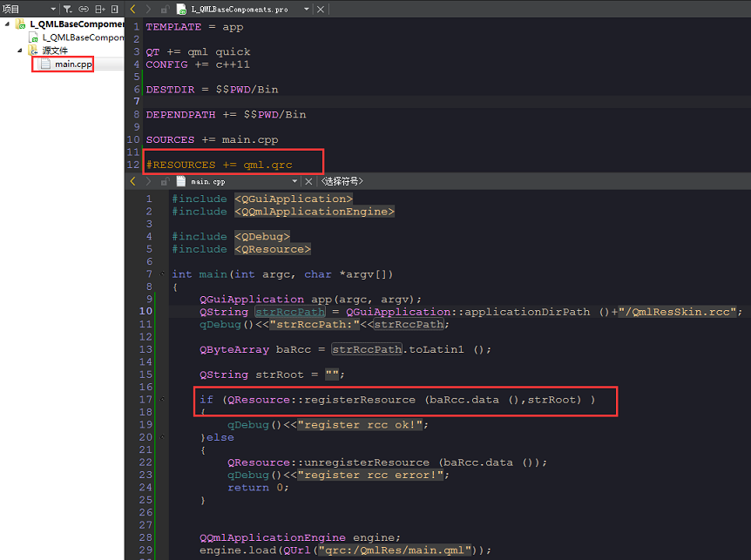Toggle synchronize with editor link icon
Screen dimensions: 751x560
84,9
